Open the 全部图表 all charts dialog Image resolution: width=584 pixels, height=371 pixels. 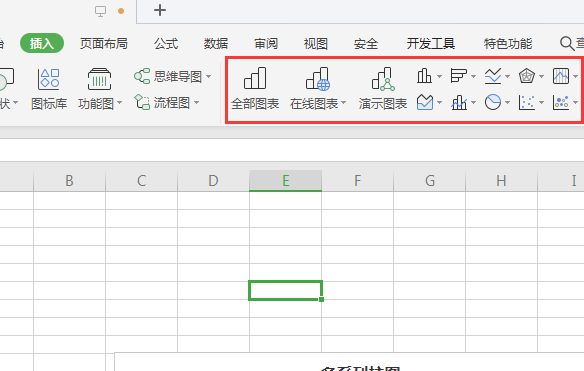tap(255, 89)
